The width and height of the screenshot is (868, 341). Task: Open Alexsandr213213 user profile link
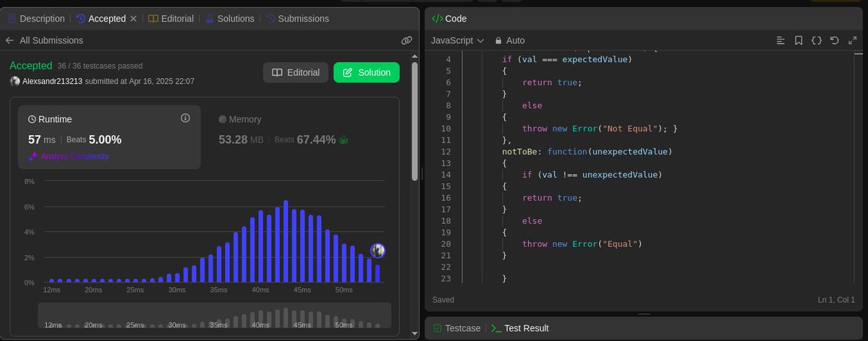52,82
